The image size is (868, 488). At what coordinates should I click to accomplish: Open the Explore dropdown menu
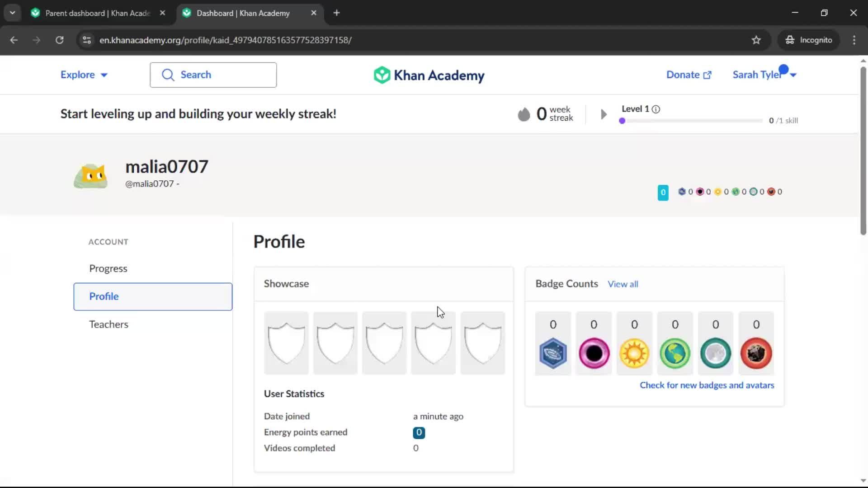click(84, 75)
